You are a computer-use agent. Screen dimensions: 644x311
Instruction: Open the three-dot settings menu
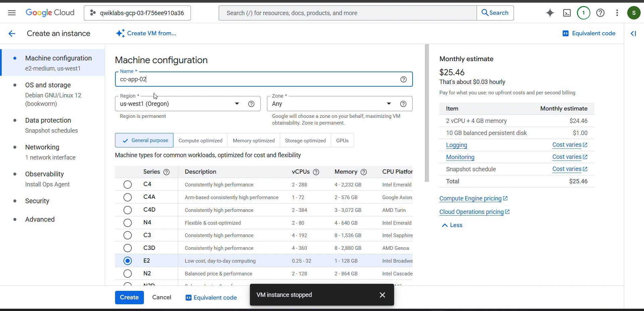(x=617, y=13)
